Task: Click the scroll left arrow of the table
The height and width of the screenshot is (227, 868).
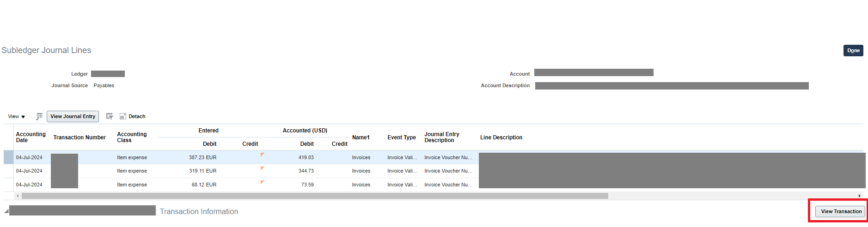Action: coord(18,196)
